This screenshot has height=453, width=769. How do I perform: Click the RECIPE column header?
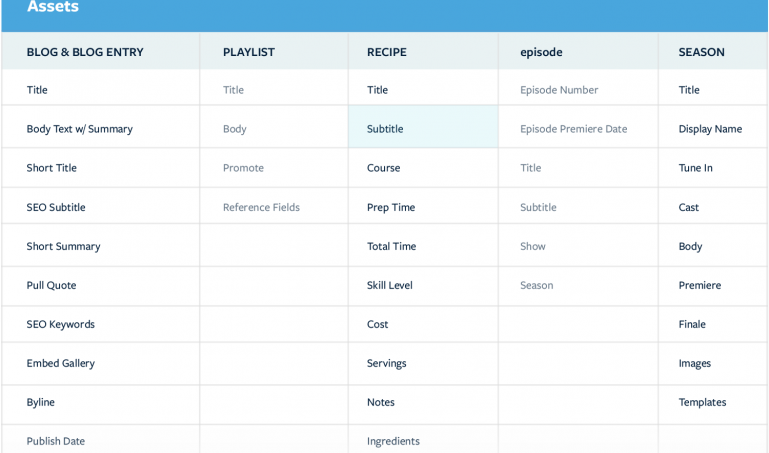click(x=423, y=51)
